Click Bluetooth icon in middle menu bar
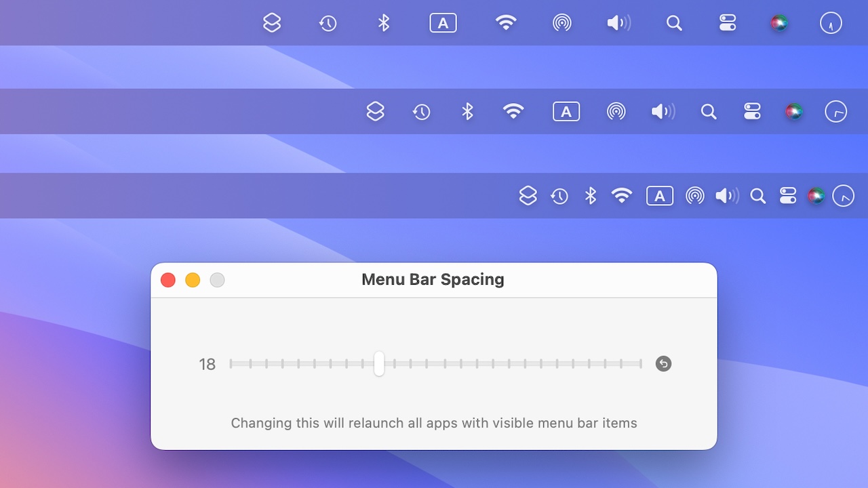868x488 pixels. (x=467, y=111)
